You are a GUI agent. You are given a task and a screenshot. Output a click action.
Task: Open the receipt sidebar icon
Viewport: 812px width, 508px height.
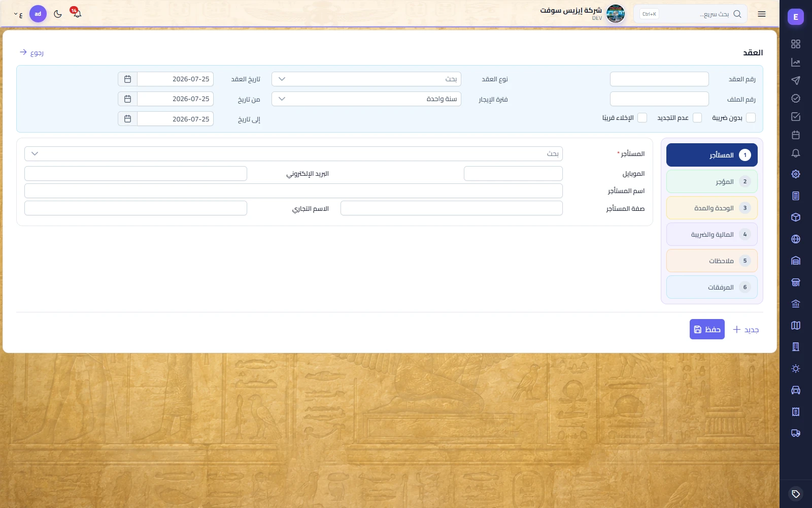795,412
